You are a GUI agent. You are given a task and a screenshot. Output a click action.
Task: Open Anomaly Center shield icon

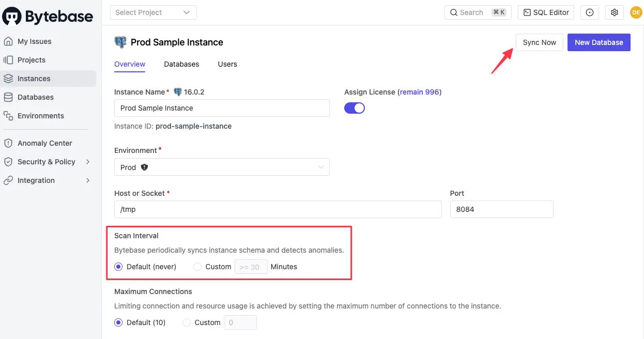coord(8,143)
